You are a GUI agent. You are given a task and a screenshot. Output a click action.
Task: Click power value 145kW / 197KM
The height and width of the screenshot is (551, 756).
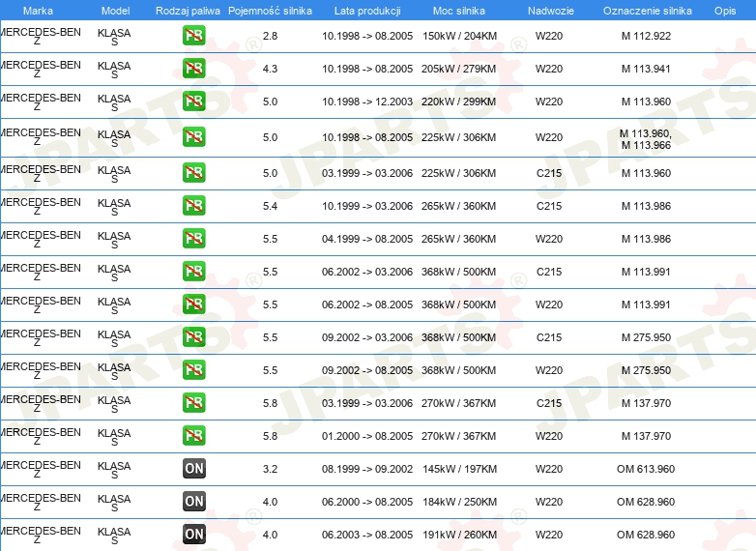[459, 469]
